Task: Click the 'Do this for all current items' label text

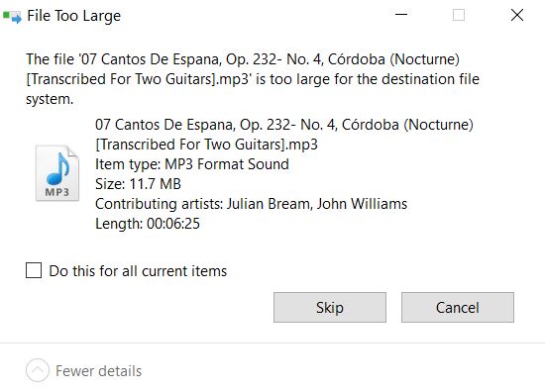Action: [x=138, y=271]
